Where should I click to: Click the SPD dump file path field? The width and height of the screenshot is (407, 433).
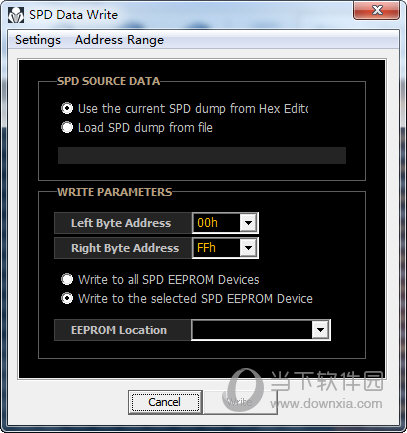click(202, 156)
